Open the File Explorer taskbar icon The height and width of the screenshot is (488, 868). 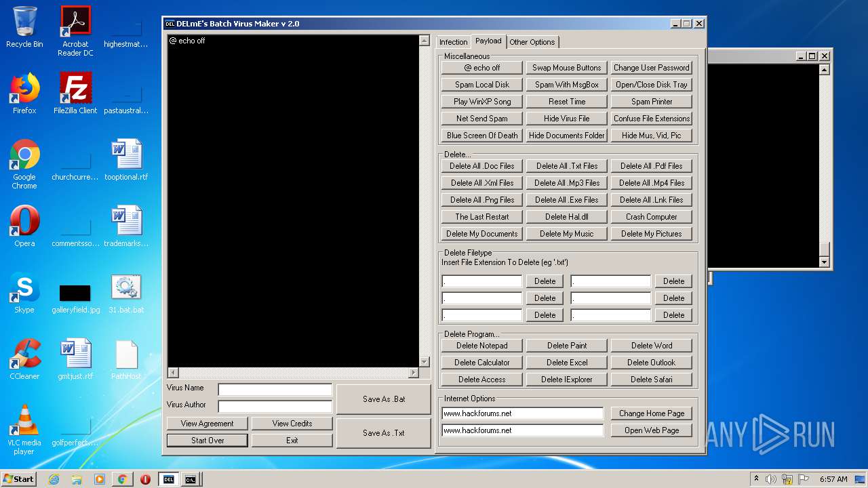(77, 479)
